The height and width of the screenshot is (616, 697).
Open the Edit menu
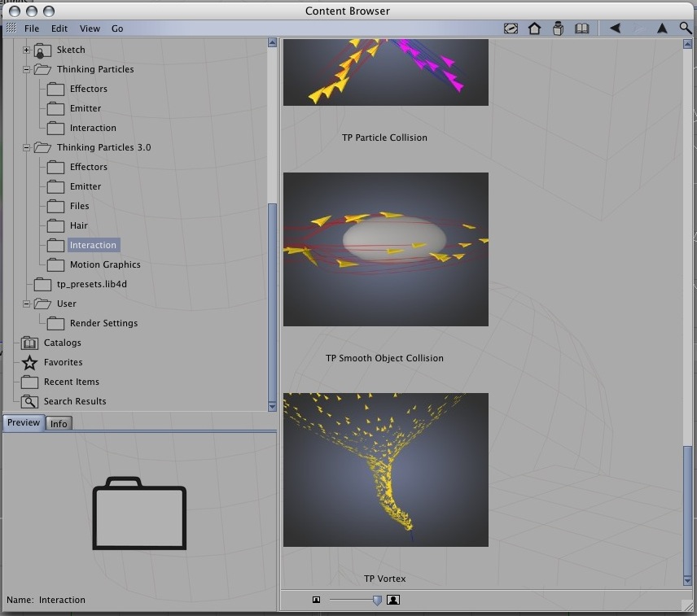[59, 28]
